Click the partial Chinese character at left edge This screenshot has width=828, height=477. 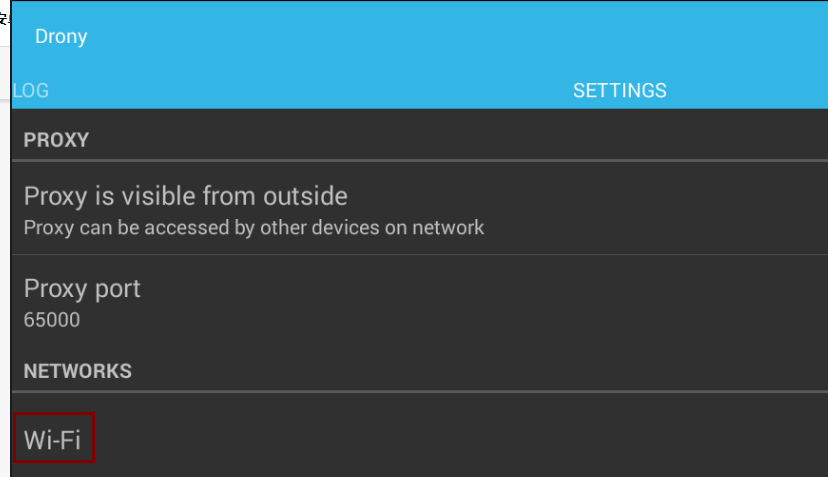click(4, 19)
